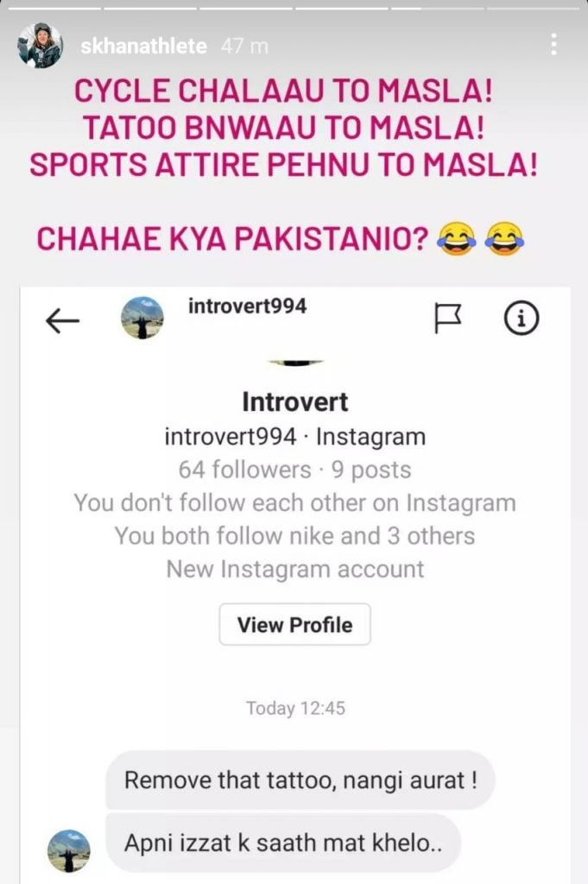Viewport: 588px width, 884px height.
Task: Tap the first laughing emoji in the caption
Action: (x=457, y=239)
